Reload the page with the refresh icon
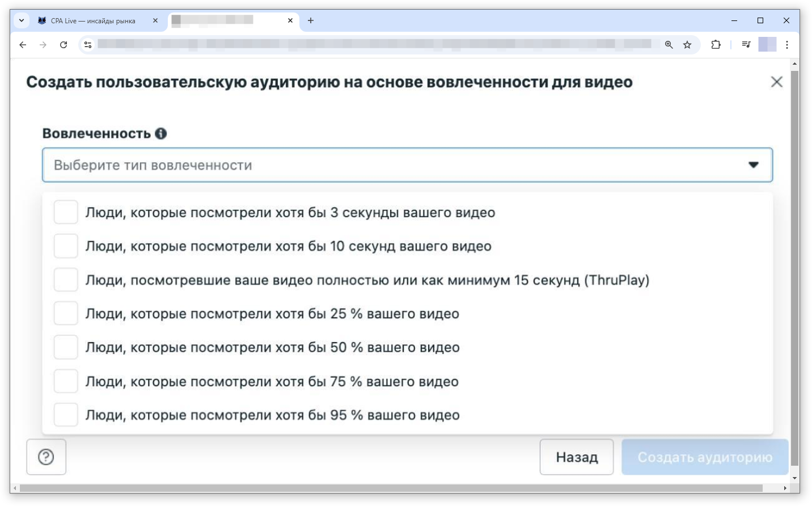The height and width of the screenshot is (506, 812). [x=64, y=44]
